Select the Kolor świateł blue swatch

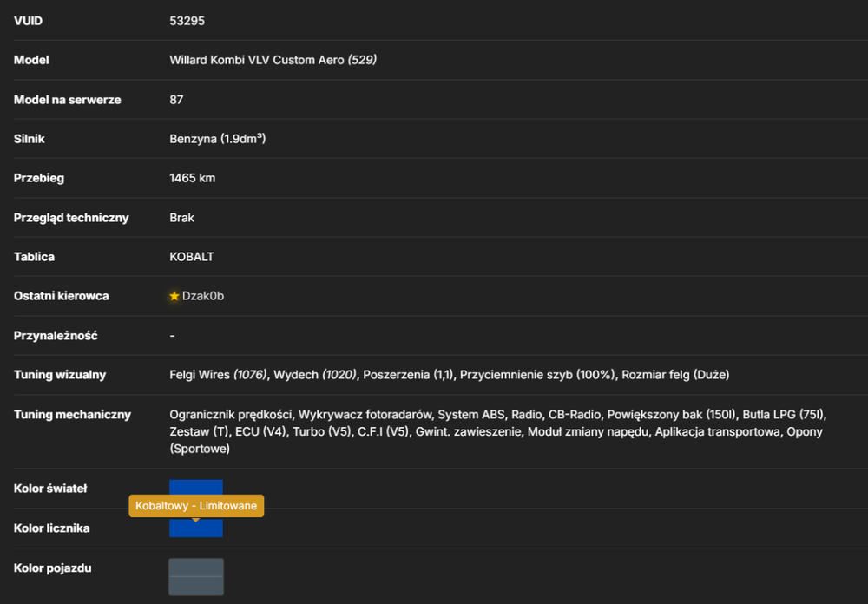pyautogui.click(x=196, y=487)
